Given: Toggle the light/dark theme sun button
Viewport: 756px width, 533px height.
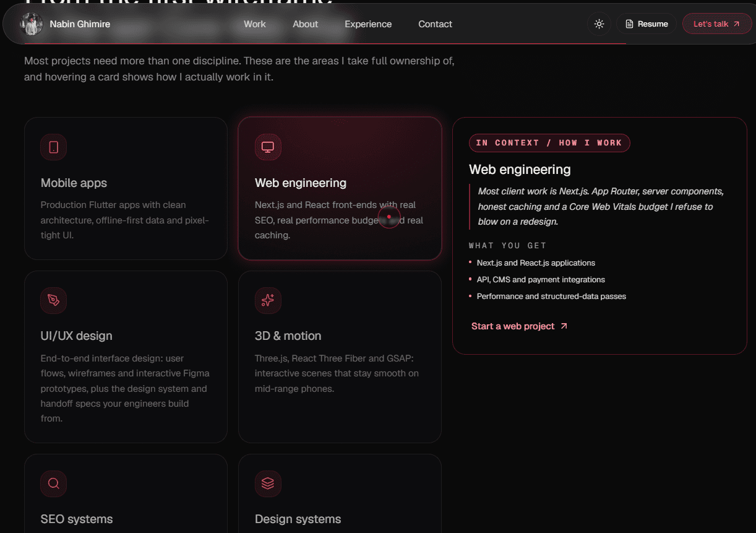Looking at the screenshot, I should 599,24.
